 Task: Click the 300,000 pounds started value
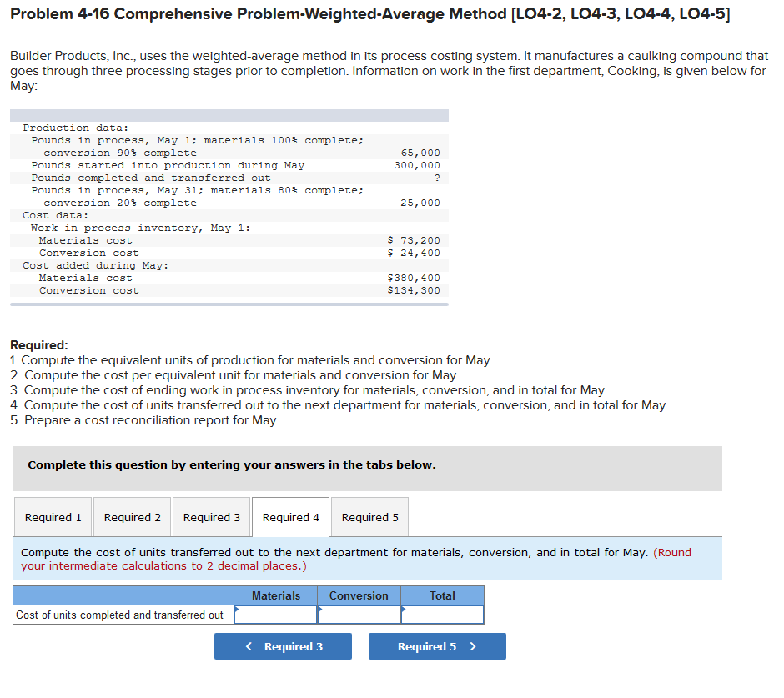pos(417,165)
